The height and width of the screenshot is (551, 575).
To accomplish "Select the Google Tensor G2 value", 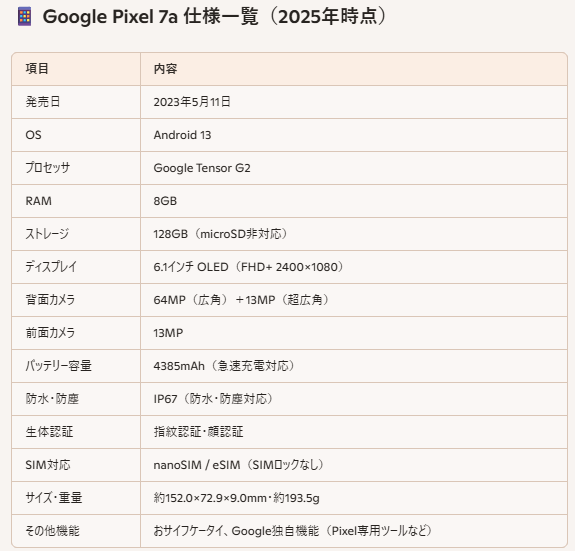I will click(202, 168).
